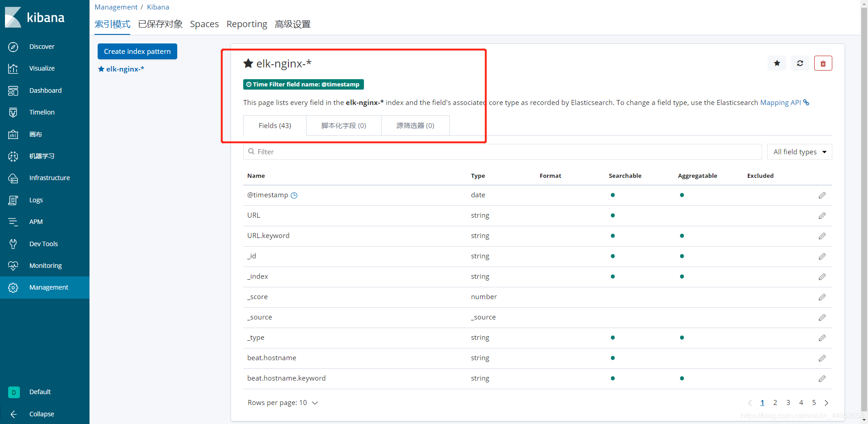Edit the URL.keyword field pencil icon
Image resolution: width=868 pixels, height=424 pixels.
click(822, 236)
